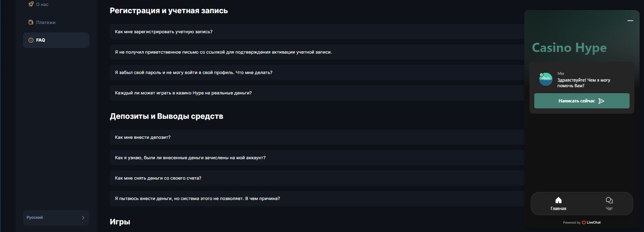Click the Платежи wallet icon
Viewport: 644px width, 232px height.
click(31, 22)
